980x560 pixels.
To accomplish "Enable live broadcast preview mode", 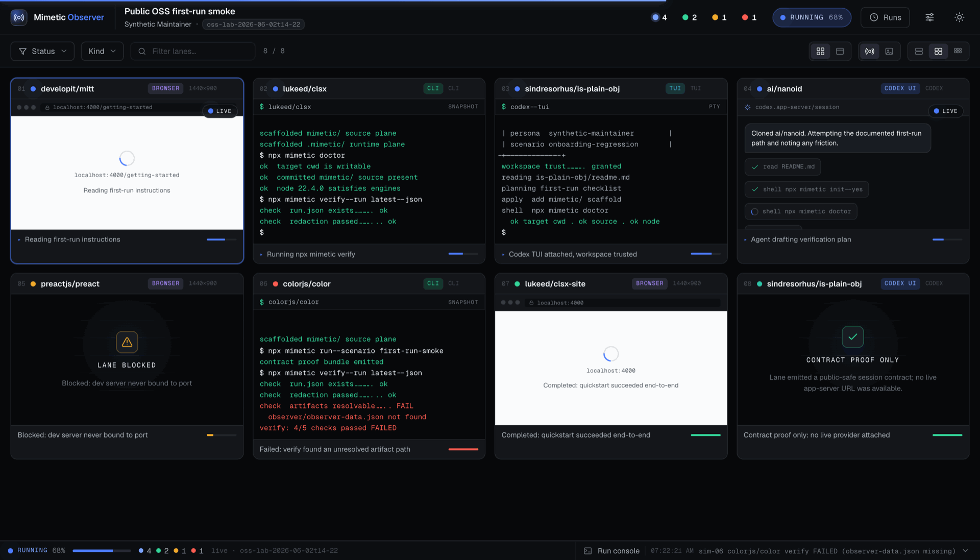I will (870, 51).
